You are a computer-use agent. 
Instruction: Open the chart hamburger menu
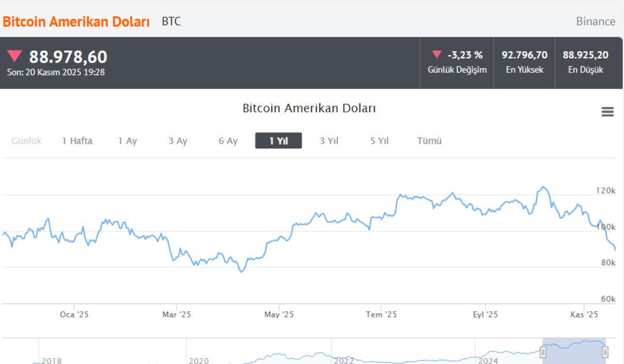point(607,111)
